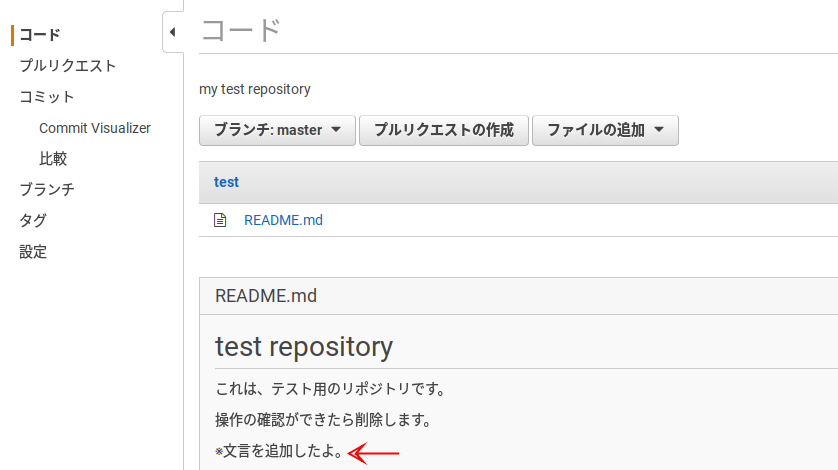Click the 'test repository' heading

[x=304, y=346]
